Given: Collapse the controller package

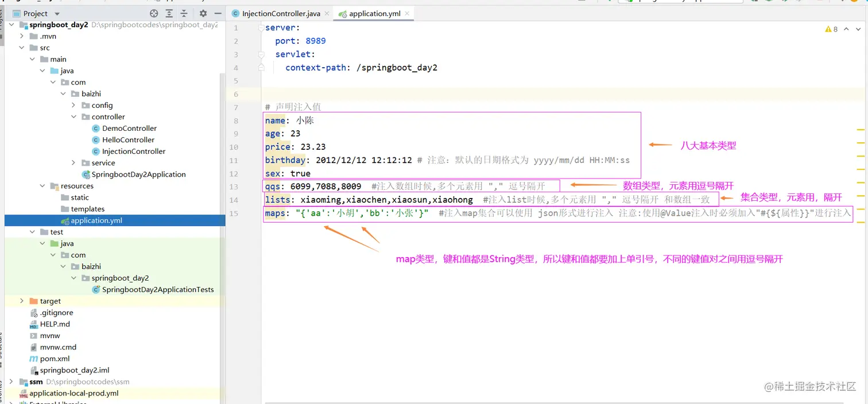Looking at the screenshot, I should click(73, 116).
